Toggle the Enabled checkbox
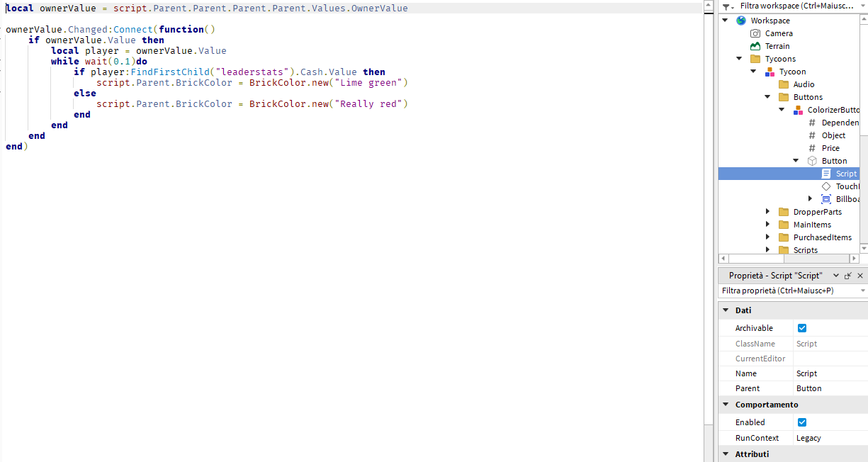The height and width of the screenshot is (462, 868). 802,422
